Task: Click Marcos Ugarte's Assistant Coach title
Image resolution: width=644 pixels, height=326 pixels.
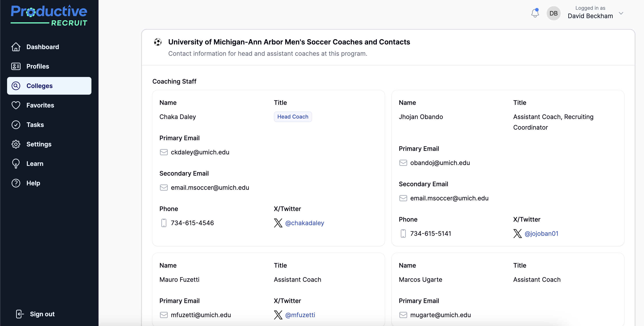Action: pos(537,279)
